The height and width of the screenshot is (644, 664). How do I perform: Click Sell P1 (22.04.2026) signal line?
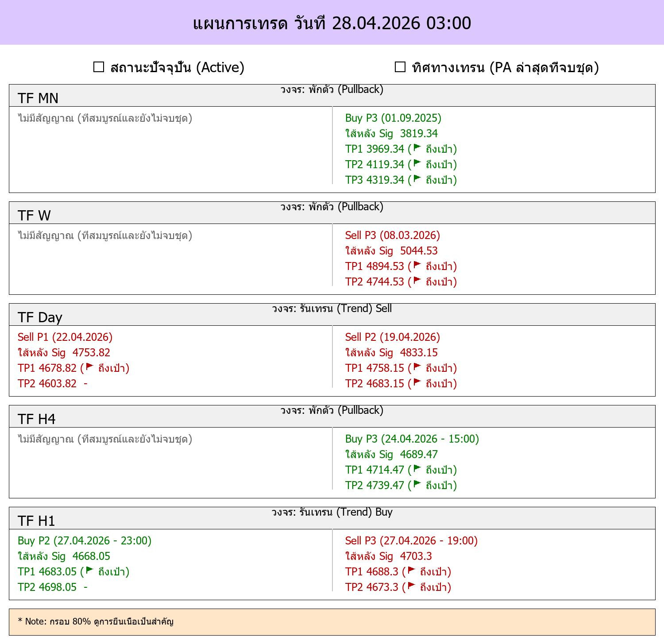[65, 337]
